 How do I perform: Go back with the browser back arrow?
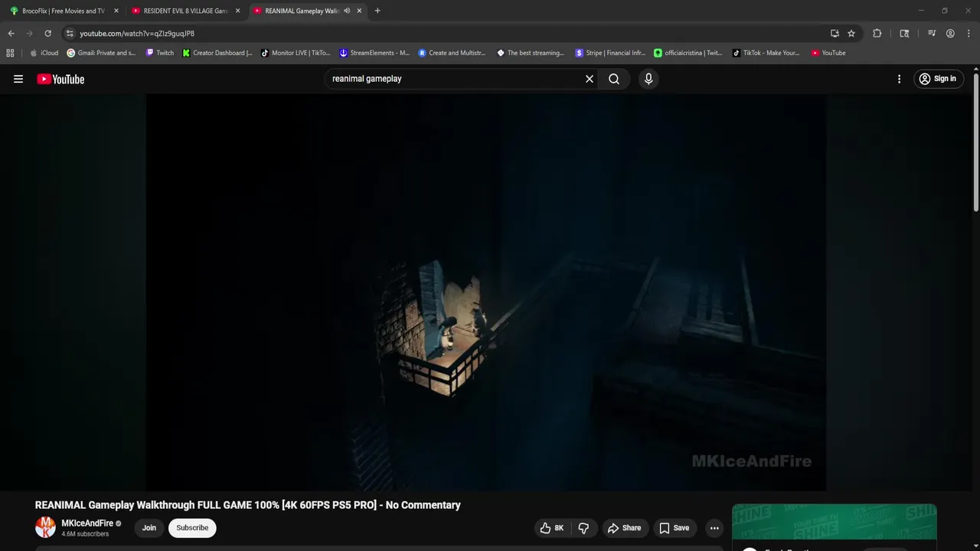[x=11, y=34]
